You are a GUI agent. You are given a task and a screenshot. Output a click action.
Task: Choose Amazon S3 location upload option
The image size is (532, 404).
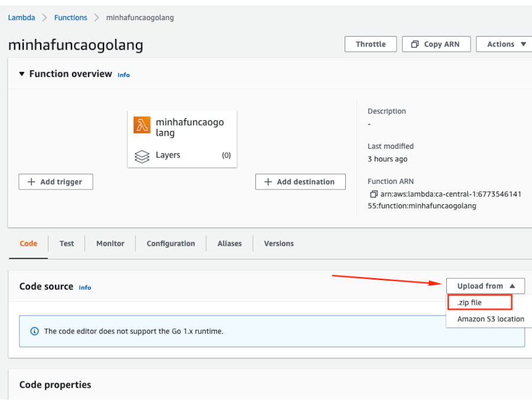tap(489, 319)
